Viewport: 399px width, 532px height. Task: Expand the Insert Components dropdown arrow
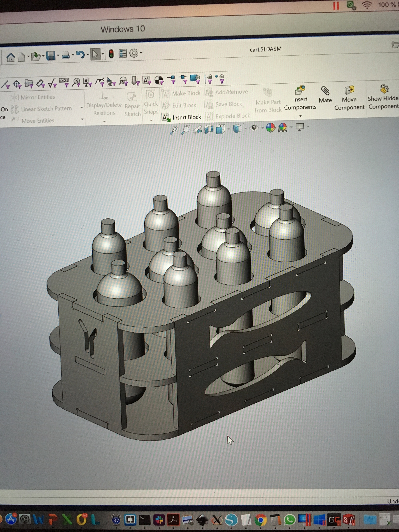click(300, 116)
